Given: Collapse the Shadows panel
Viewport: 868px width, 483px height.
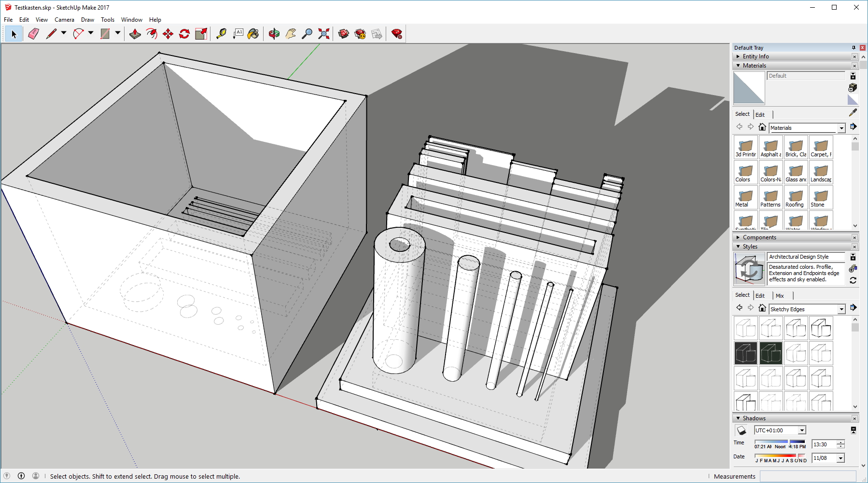Looking at the screenshot, I should 738,418.
